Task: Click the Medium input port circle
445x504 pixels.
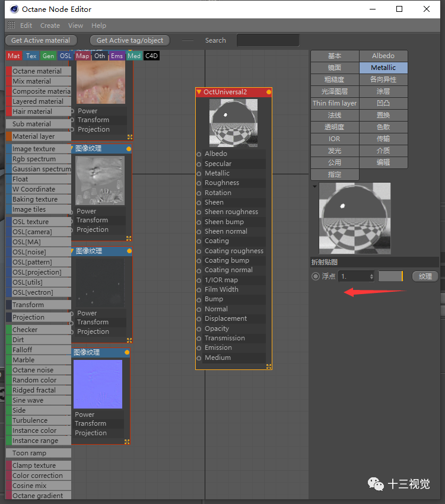Action: click(x=199, y=358)
